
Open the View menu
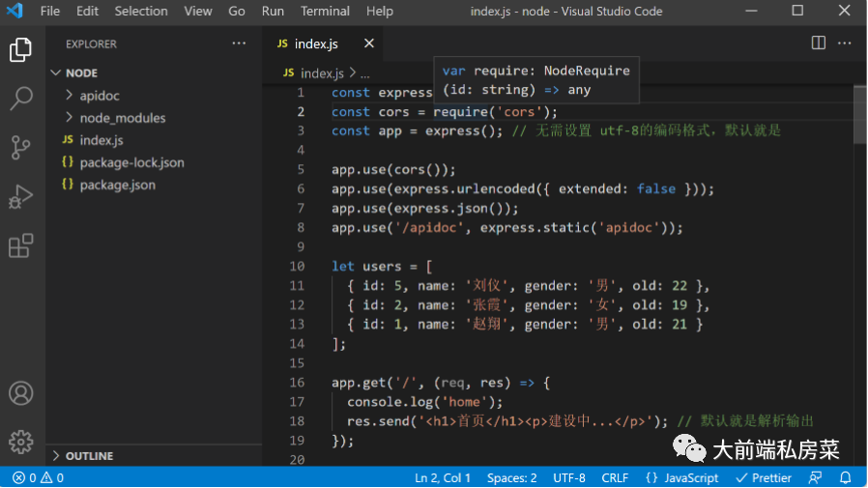[x=197, y=11]
